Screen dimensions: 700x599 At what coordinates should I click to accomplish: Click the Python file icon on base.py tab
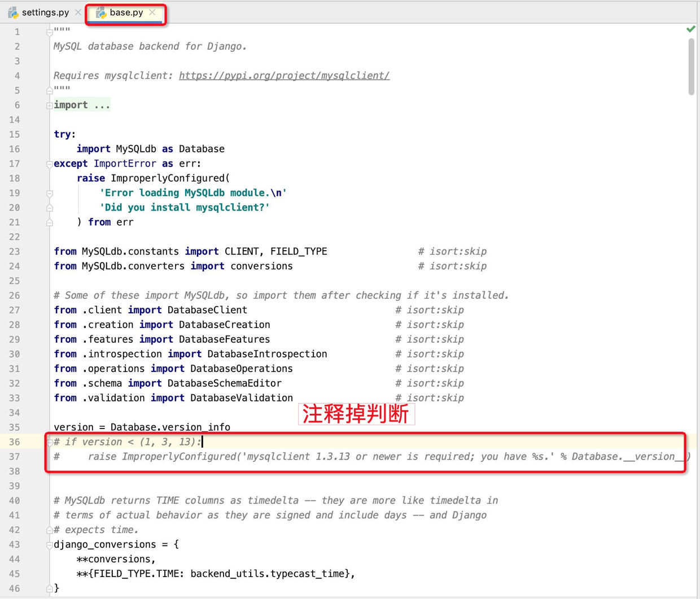[101, 12]
